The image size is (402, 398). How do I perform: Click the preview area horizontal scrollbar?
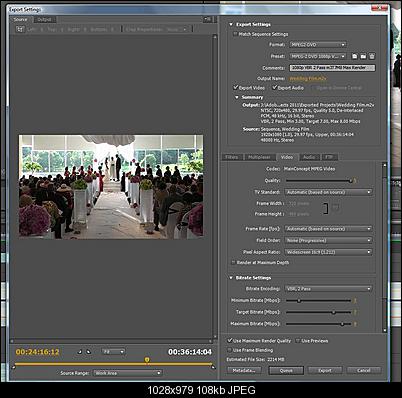[x=112, y=341]
